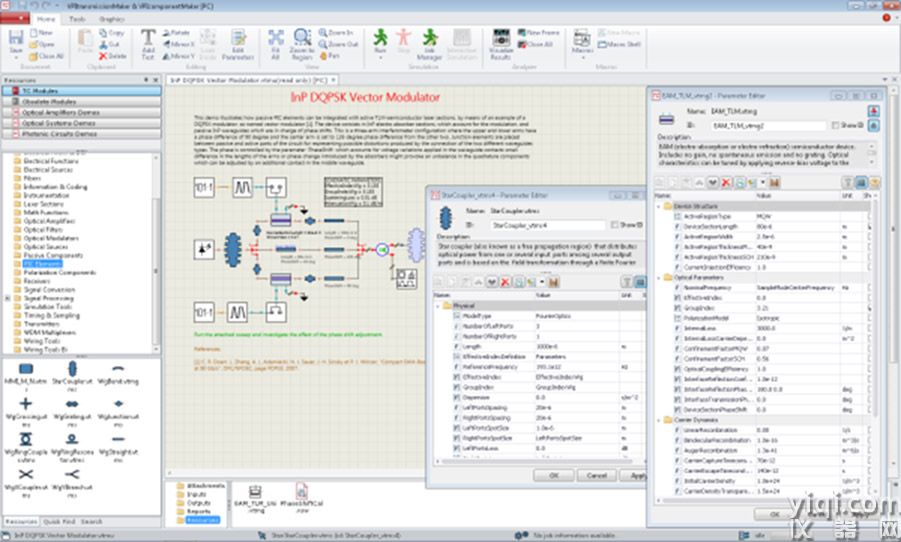Viewport: 901px width, 542px height.
Task: Click red delete icon in EAM_TLM editor toolbar
Action: (x=726, y=183)
